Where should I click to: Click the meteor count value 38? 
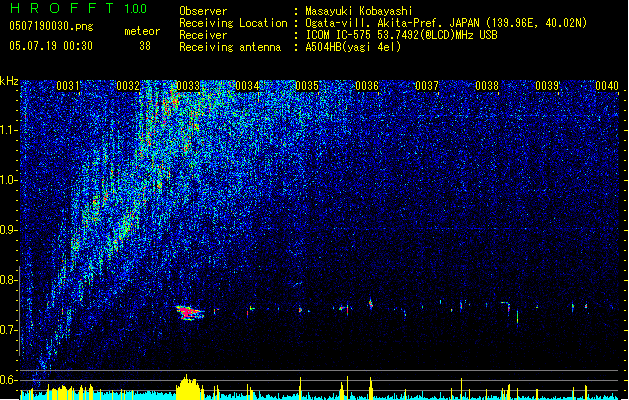(x=145, y=46)
